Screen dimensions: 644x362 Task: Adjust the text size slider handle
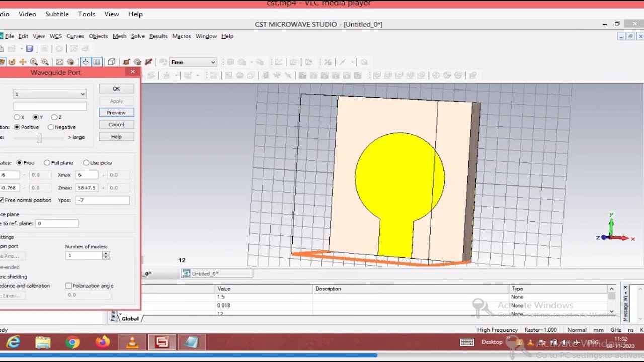tap(39, 138)
